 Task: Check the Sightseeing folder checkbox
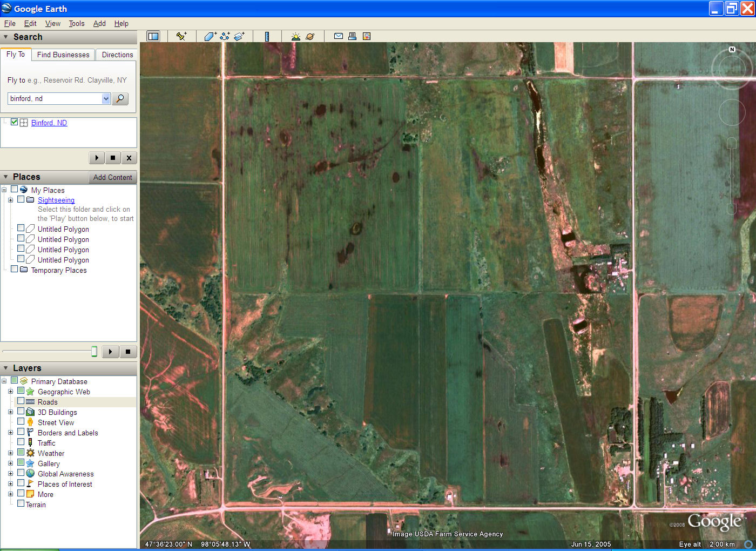(21, 199)
